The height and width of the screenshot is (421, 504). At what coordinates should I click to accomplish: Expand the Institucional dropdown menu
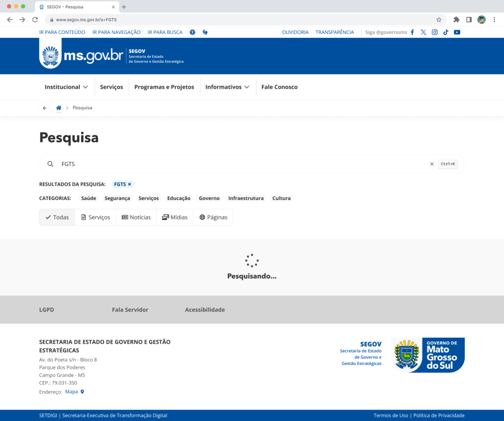pyautogui.click(x=66, y=87)
